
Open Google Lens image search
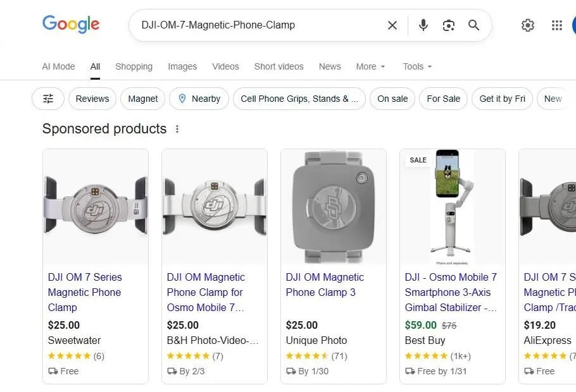coord(449,25)
